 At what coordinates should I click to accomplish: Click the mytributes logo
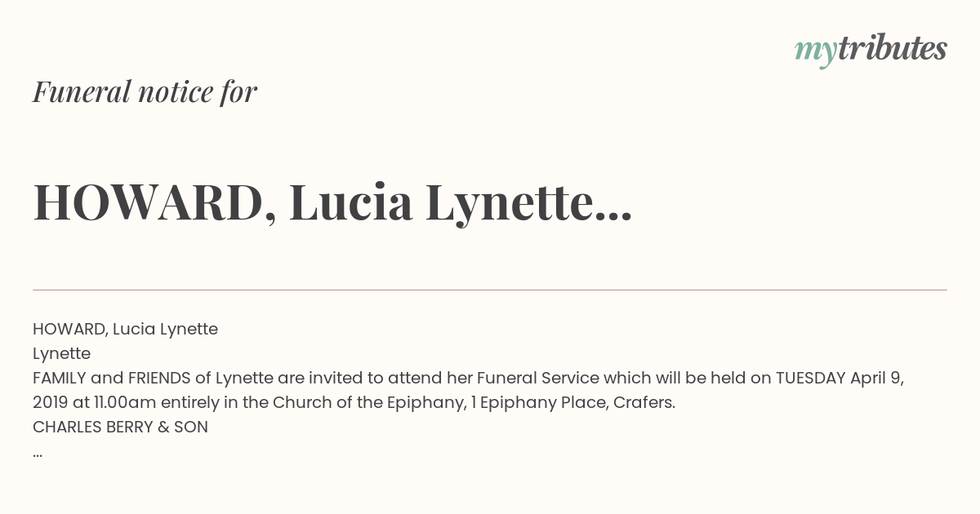tap(871, 50)
